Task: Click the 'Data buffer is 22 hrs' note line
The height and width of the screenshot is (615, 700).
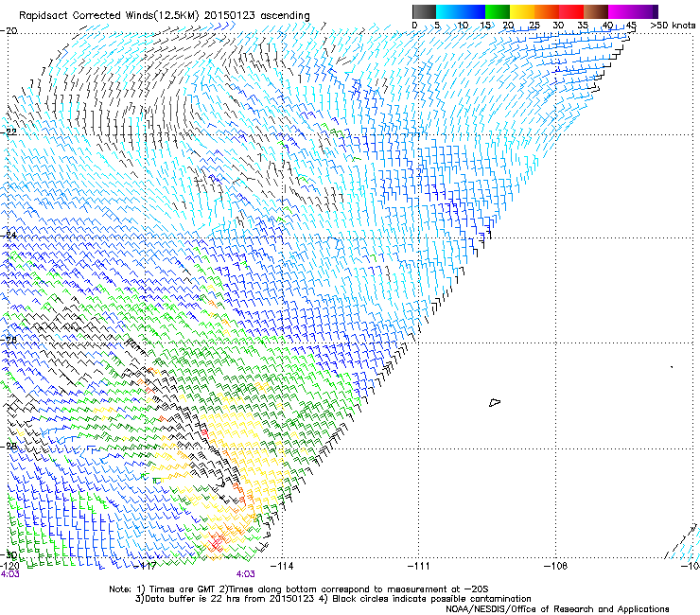Action: [x=333, y=599]
